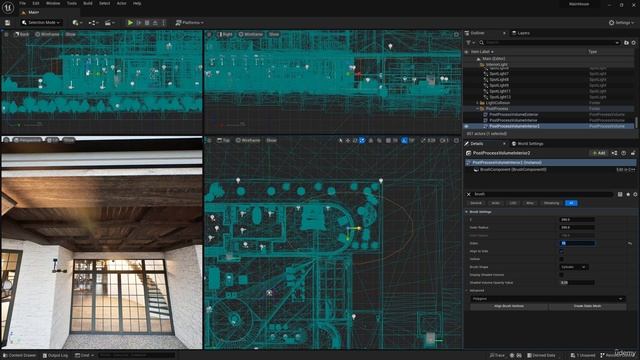Open the Build menu
This screenshot has width=640, height=360.
[x=88, y=3]
